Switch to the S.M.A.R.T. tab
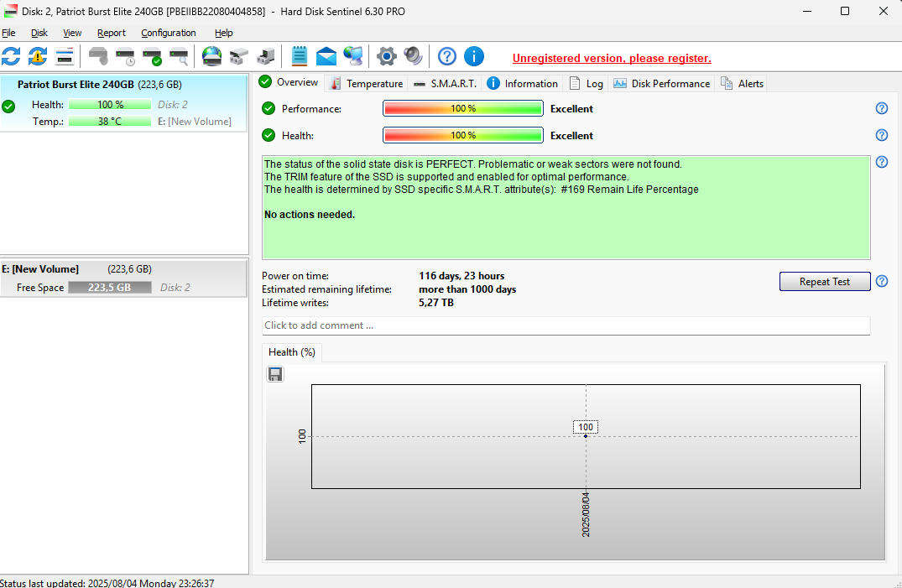Screen dimensions: 902x588 tap(445, 83)
